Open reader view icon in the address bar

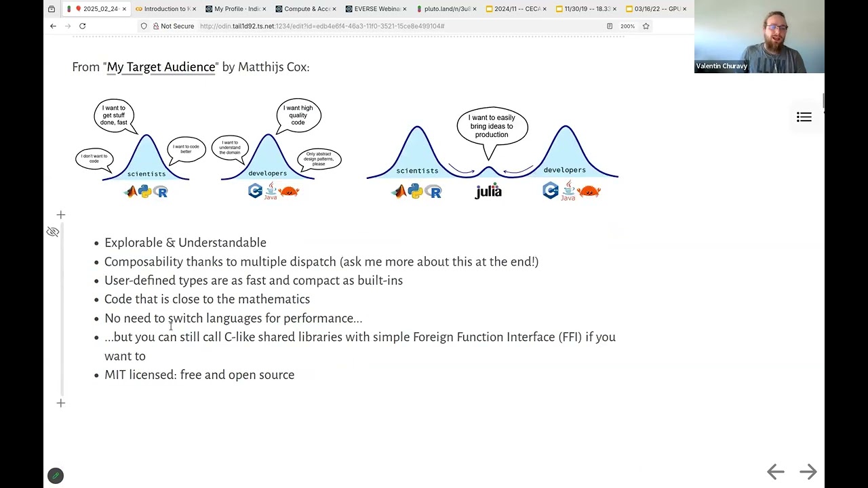click(610, 26)
